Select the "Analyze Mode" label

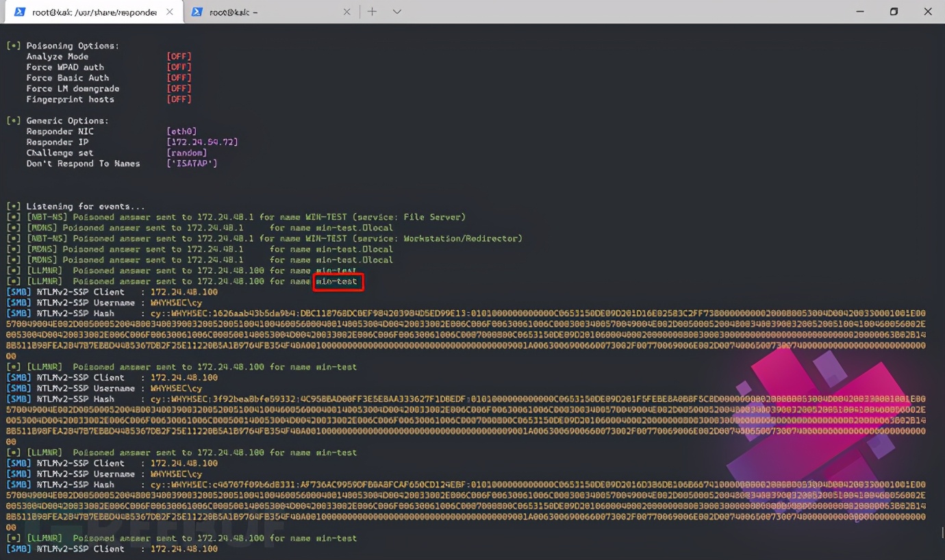point(58,57)
